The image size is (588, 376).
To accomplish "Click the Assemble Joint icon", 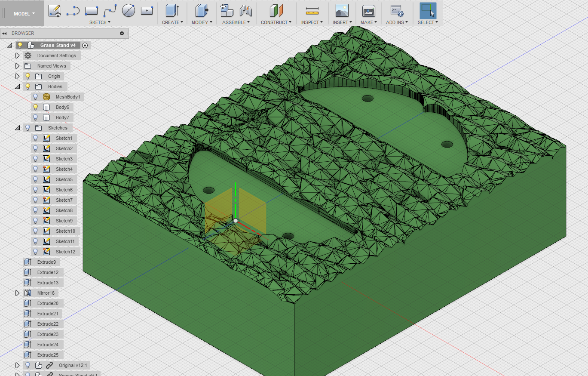I will 245,11.
